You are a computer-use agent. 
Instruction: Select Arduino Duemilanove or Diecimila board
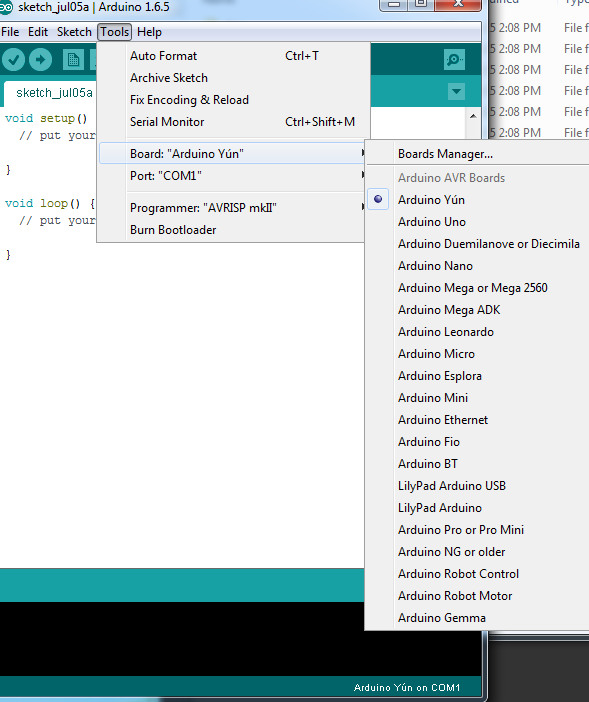click(479, 244)
